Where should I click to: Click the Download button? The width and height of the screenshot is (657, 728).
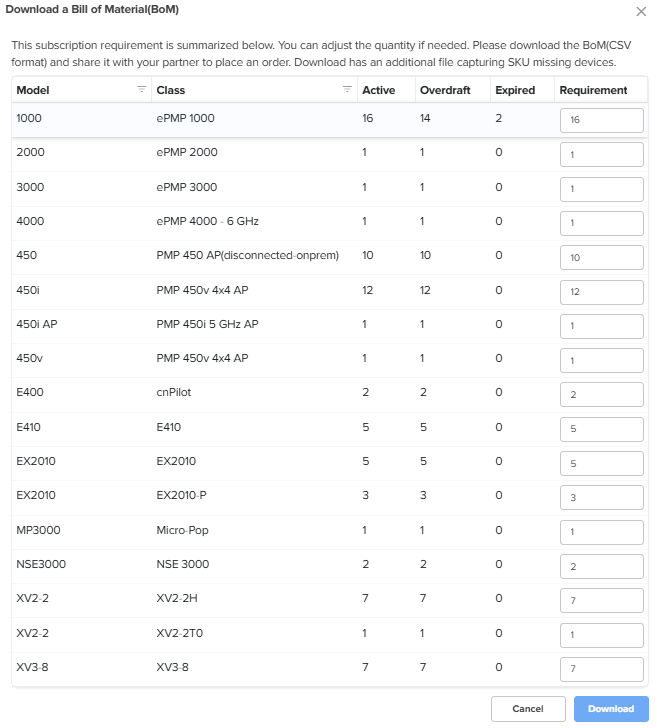pyautogui.click(x=610, y=709)
